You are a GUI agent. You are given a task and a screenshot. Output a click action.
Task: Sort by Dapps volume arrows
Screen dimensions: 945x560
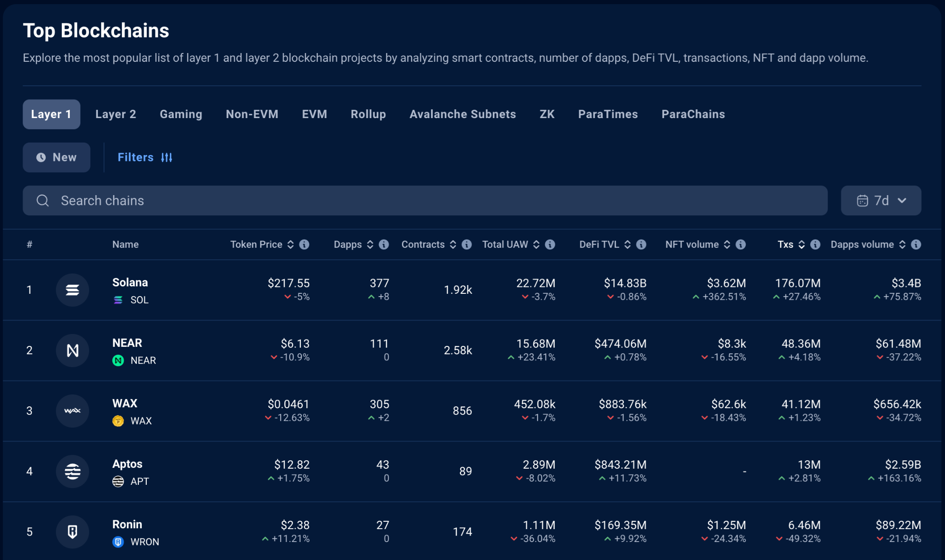902,244
